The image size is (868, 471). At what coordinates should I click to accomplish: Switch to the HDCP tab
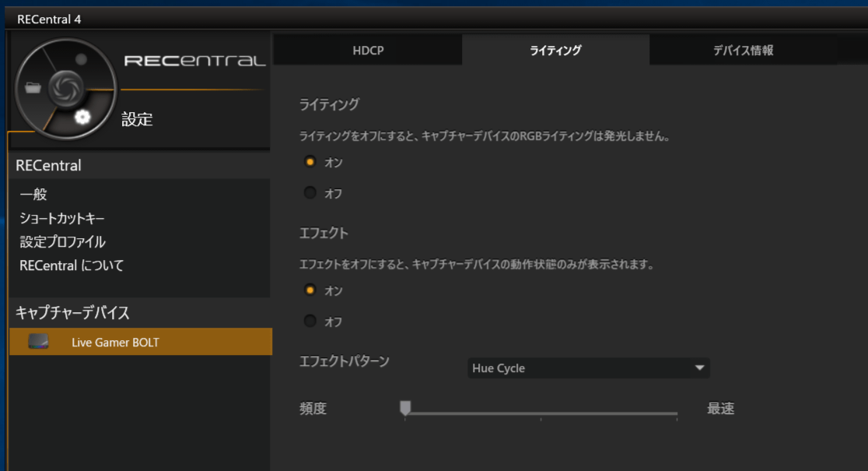coord(368,50)
